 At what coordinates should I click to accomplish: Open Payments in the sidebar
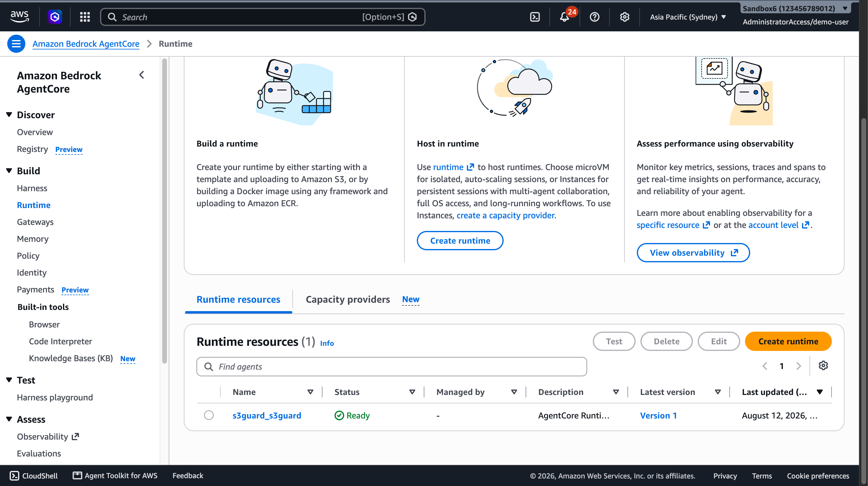point(35,289)
